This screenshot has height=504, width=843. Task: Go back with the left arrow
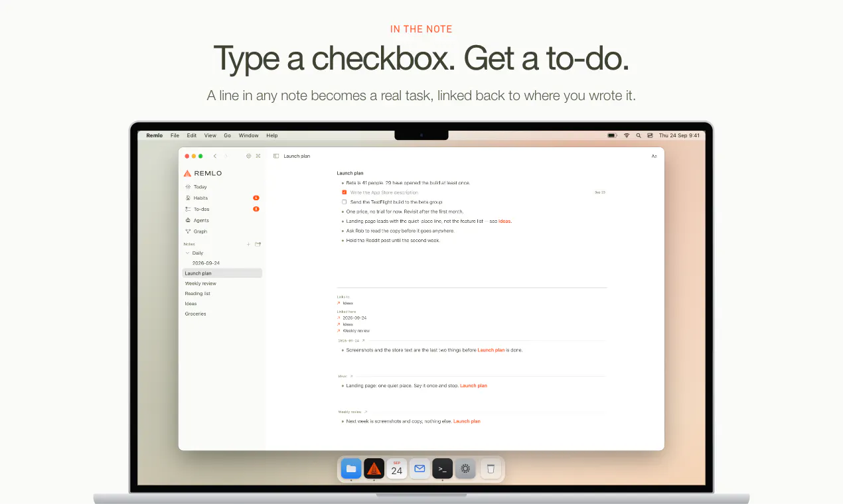tap(214, 156)
